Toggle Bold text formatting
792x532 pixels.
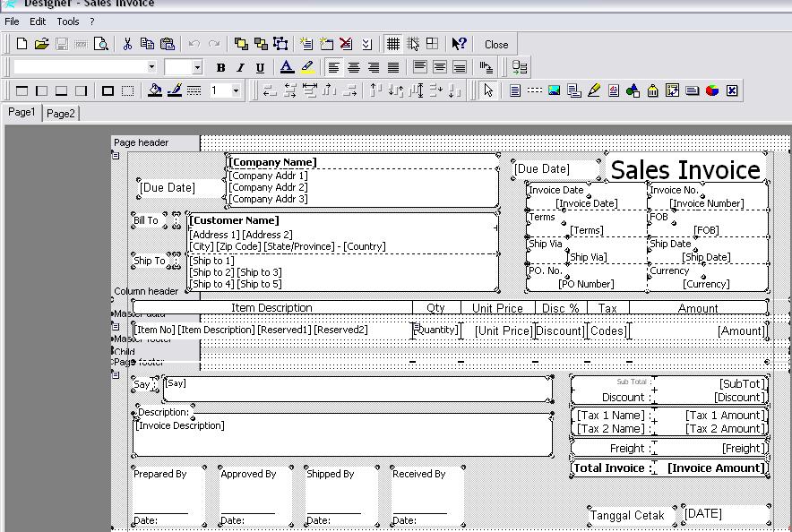pyautogui.click(x=220, y=67)
